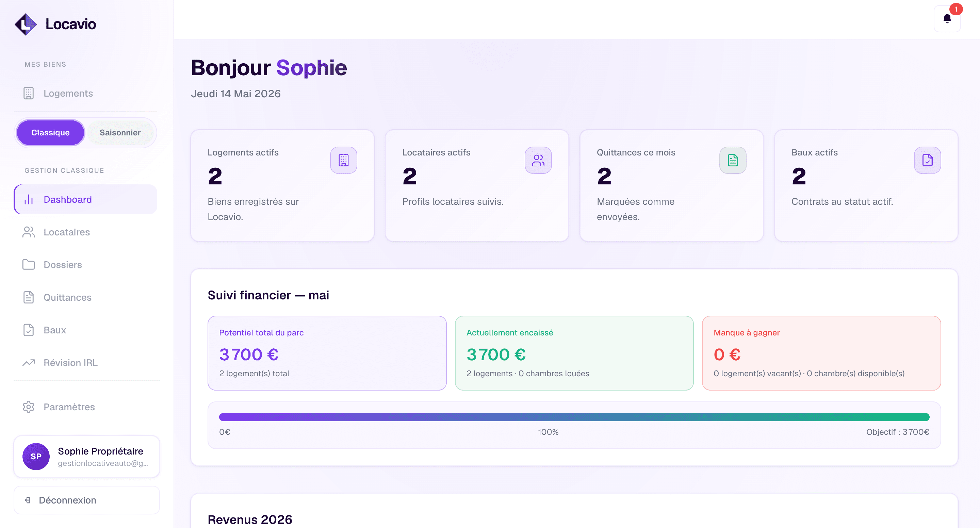Switch to Saisonnier mode
Screen dimensions: 980x528
pos(120,133)
